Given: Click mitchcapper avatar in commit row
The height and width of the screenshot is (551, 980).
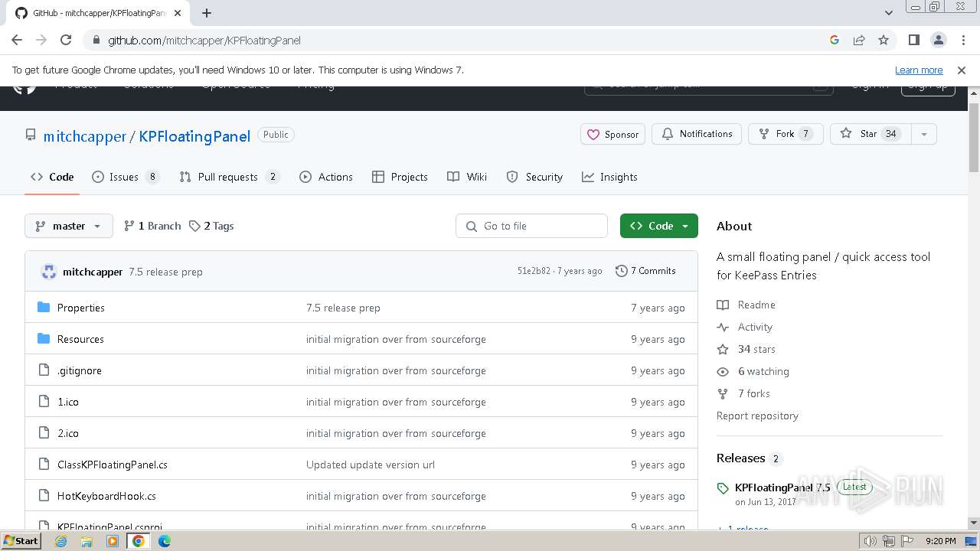Looking at the screenshot, I should [x=49, y=272].
